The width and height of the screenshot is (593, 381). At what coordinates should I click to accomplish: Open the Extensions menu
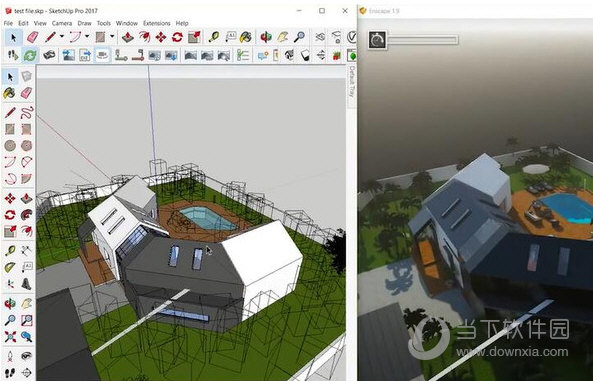click(x=157, y=23)
